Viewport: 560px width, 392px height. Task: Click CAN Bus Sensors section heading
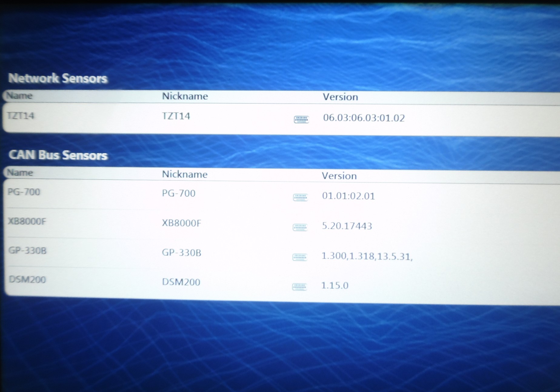58,155
